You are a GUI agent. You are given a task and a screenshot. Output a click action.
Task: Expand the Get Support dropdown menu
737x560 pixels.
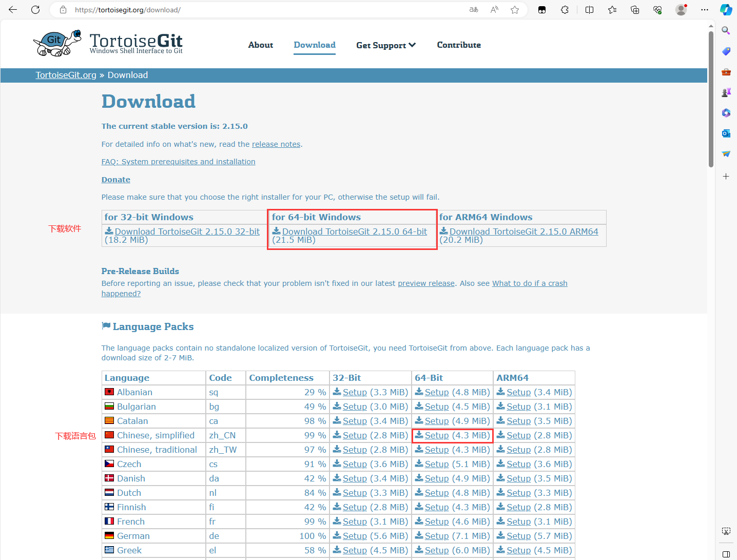[386, 45]
